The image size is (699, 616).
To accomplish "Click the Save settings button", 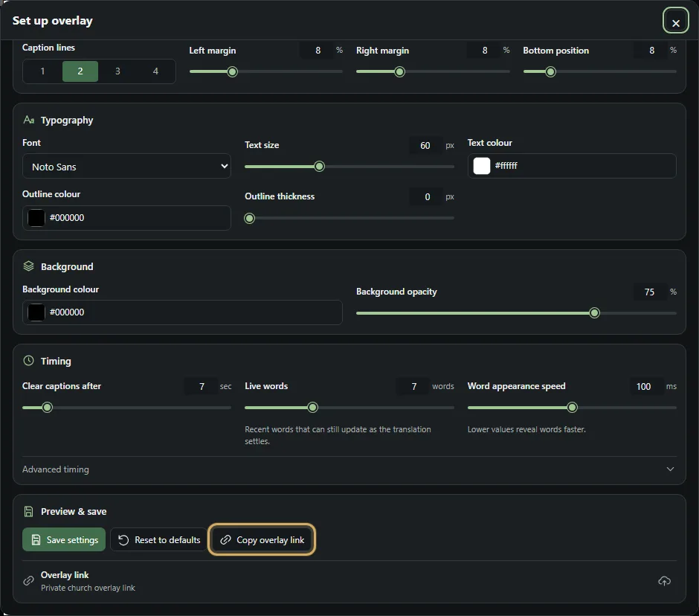I will click(x=64, y=539).
